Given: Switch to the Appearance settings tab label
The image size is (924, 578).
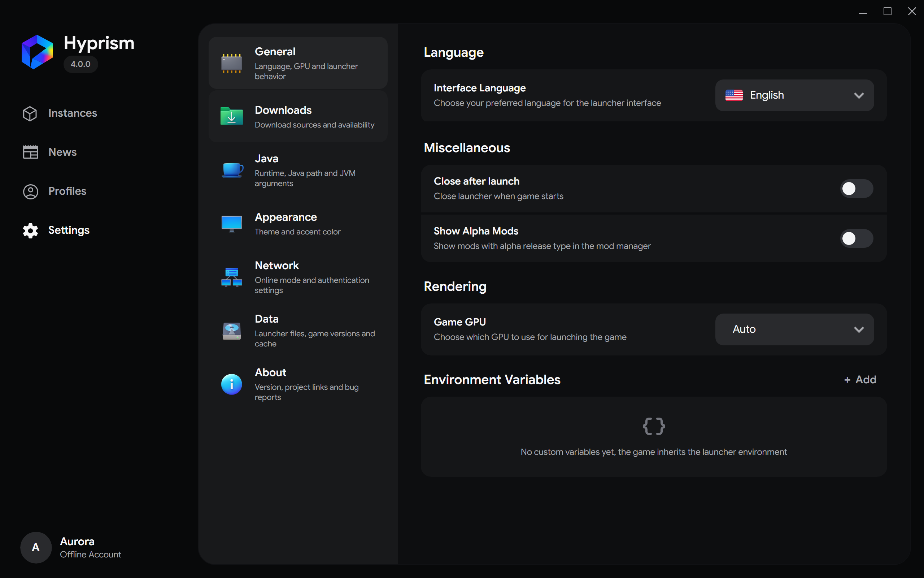Looking at the screenshot, I should [286, 217].
